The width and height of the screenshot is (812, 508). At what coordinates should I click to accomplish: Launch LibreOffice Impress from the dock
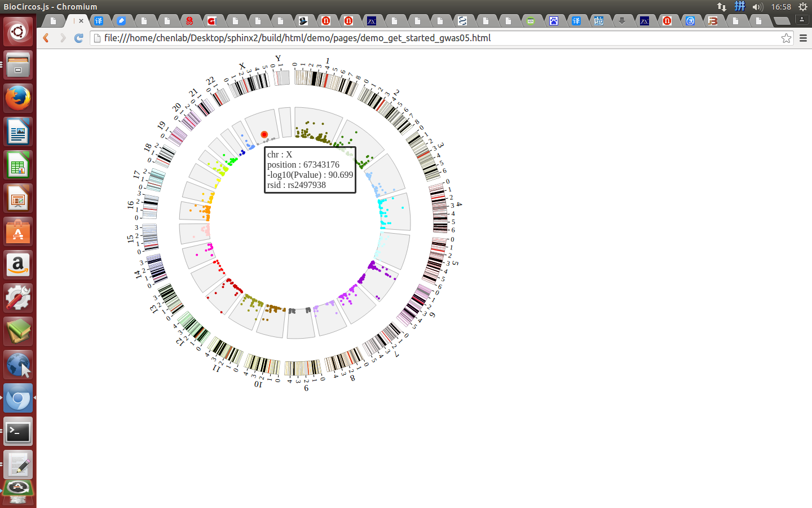click(x=18, y=198)
